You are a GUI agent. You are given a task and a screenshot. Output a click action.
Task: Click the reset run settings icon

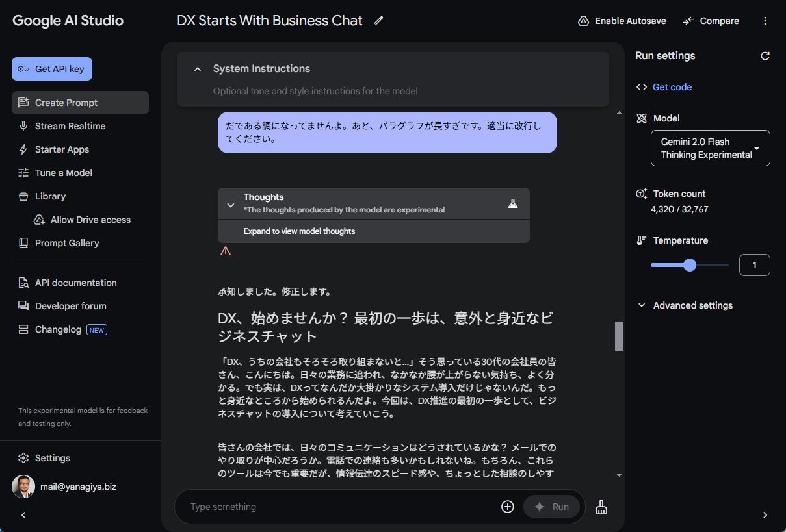click(765, 56)
